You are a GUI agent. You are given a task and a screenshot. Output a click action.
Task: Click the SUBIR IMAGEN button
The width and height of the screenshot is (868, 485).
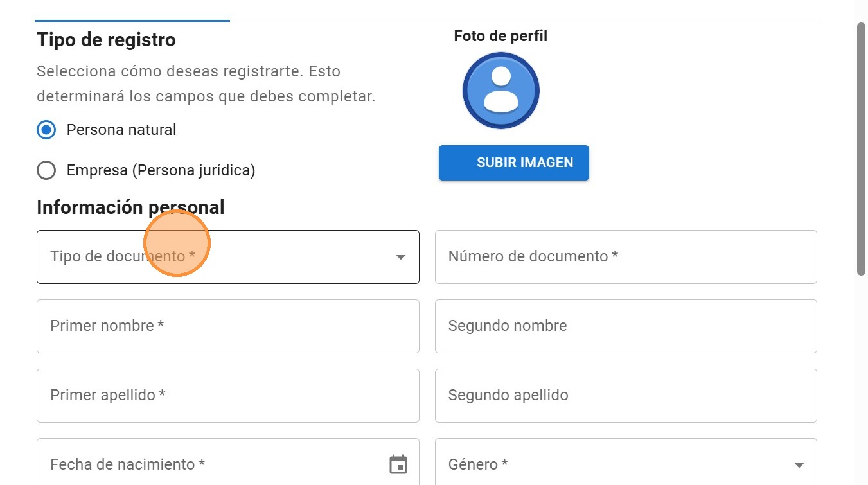[513, 163]
